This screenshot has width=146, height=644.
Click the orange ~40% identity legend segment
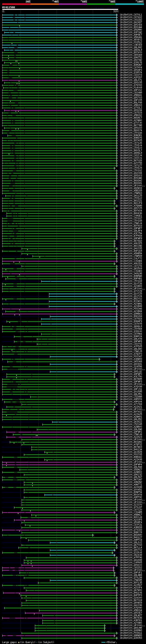point(45,4)
